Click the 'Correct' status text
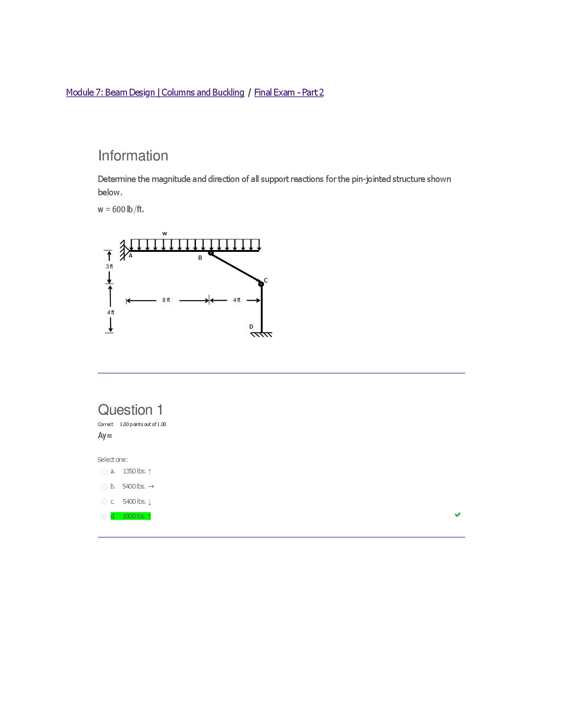The height and width of the screenshot is (728, 563). 105,424
